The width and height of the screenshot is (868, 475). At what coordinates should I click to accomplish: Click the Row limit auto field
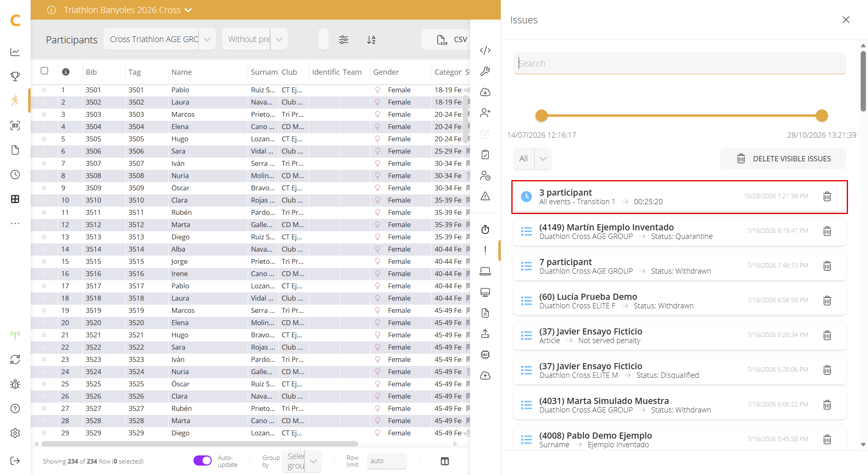pyautogui.click(x=386, y=461)
